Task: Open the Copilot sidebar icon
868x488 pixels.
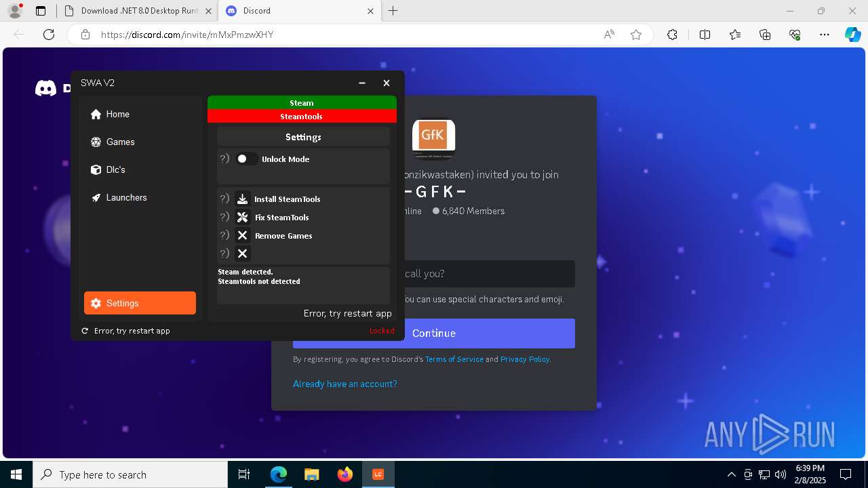Action: (x=852, y=35)
